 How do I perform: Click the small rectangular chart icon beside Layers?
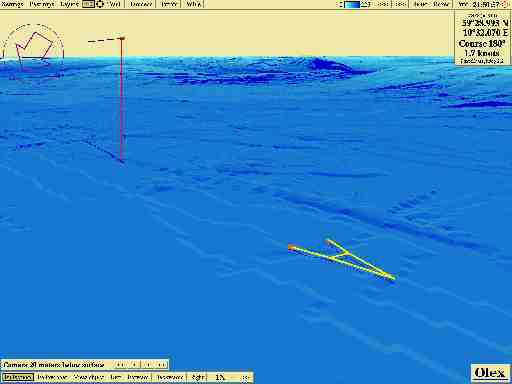point(88,4)
